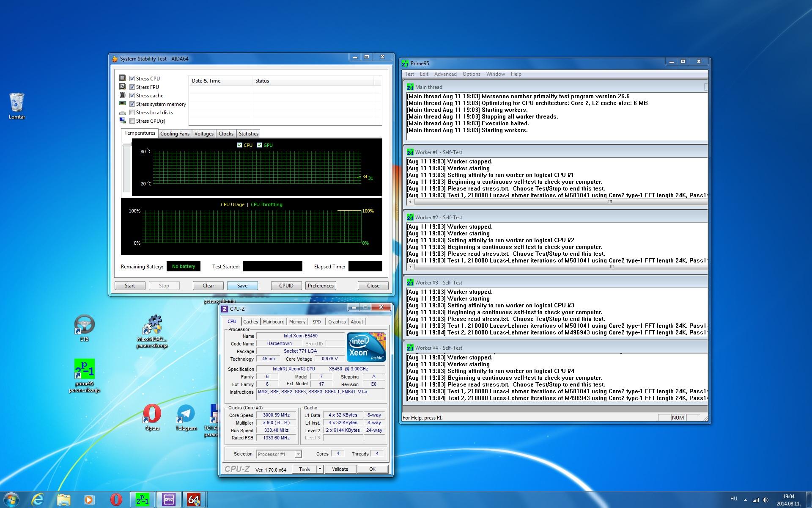Open the Clocks tab in AIDA64
This screenshot has width=812, height=508.
click(226, 134)
